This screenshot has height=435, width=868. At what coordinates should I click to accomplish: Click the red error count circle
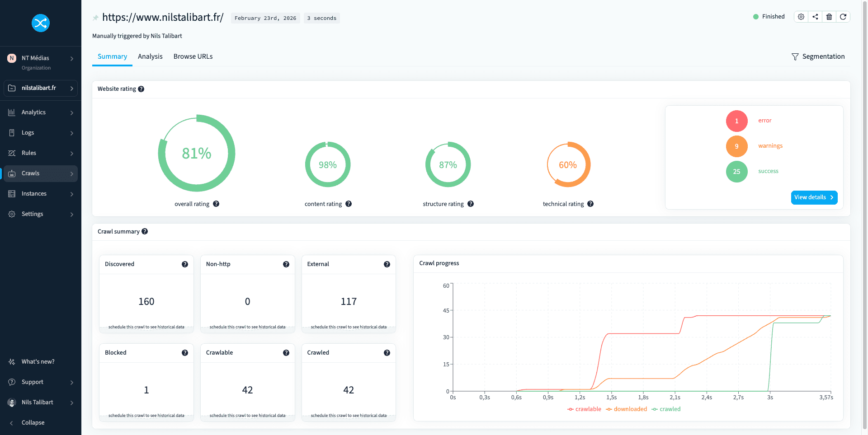pyautogui.click(x=737, y=121)
